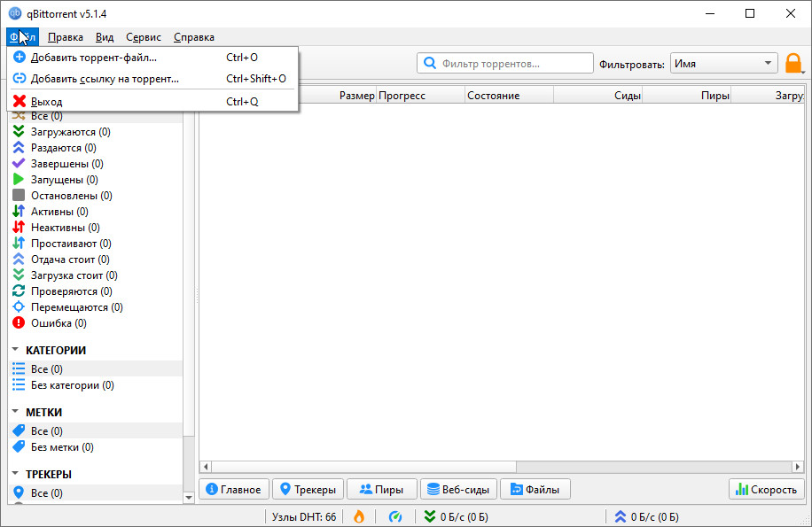Open the Пиры tab button
The width and height of the screenshot is (812, 527).
[381, 490]
